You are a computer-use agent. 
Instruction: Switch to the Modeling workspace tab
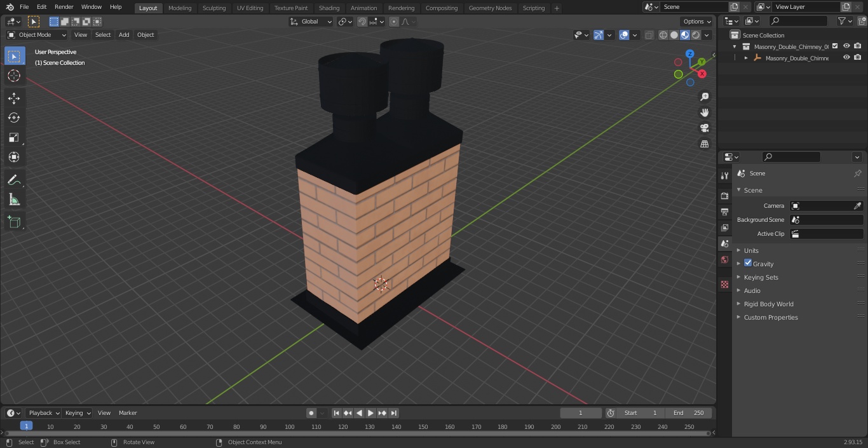180,8
